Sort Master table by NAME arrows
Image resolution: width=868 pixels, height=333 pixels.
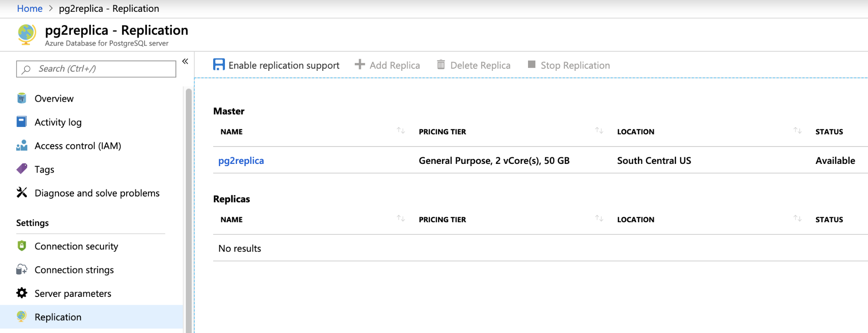coord(401,130)
